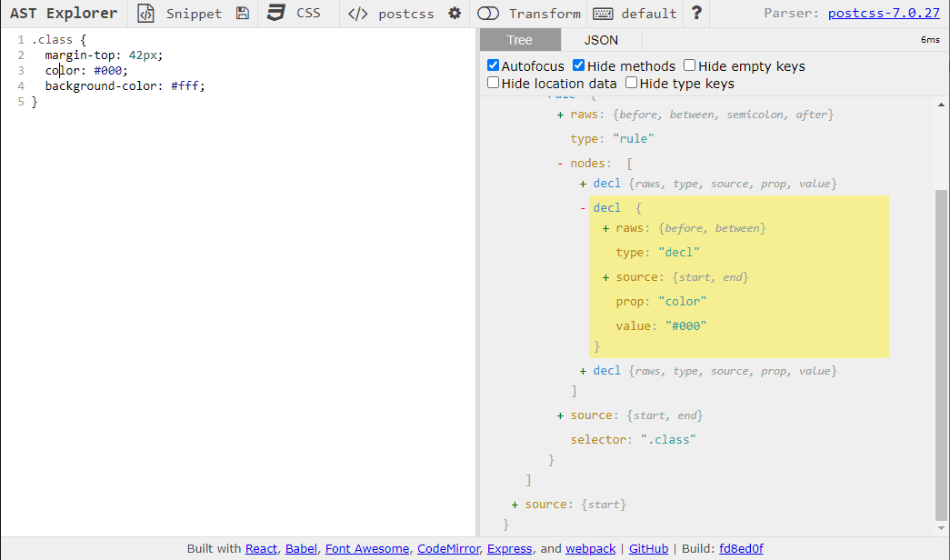Open the postcss-7.0.27 parser link
Image resolution: width=950 pixels, height=560 pixels.
[x=884, y=14]
